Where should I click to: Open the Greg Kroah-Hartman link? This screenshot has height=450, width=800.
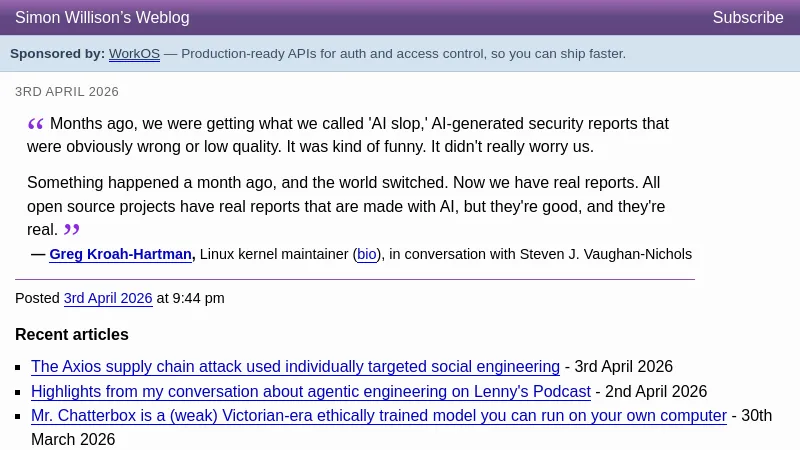point(120,255)
